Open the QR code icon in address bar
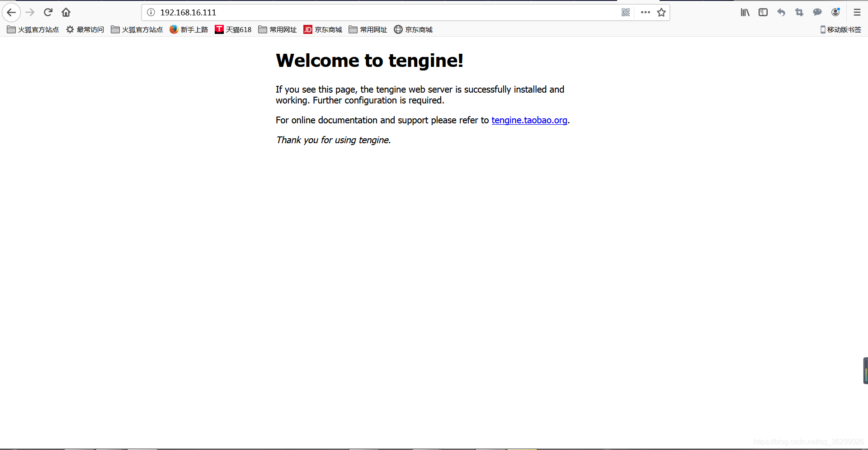The image size is (868, 450). coord(626,12)
